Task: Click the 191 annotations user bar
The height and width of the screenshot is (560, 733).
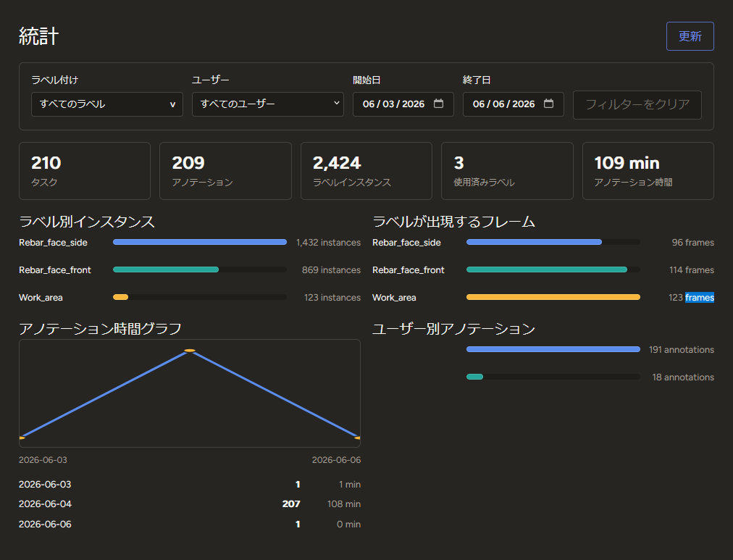Action: 553,349
